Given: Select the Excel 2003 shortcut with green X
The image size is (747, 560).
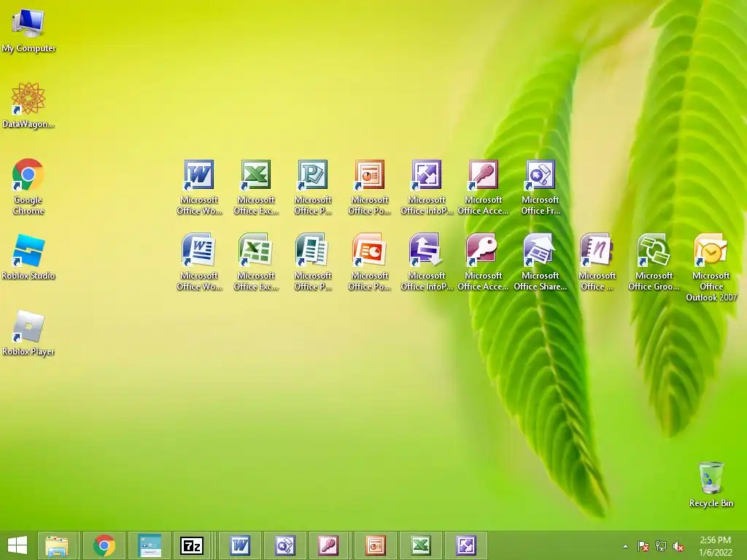Looking at the screenshot, I should pos(256,187).
